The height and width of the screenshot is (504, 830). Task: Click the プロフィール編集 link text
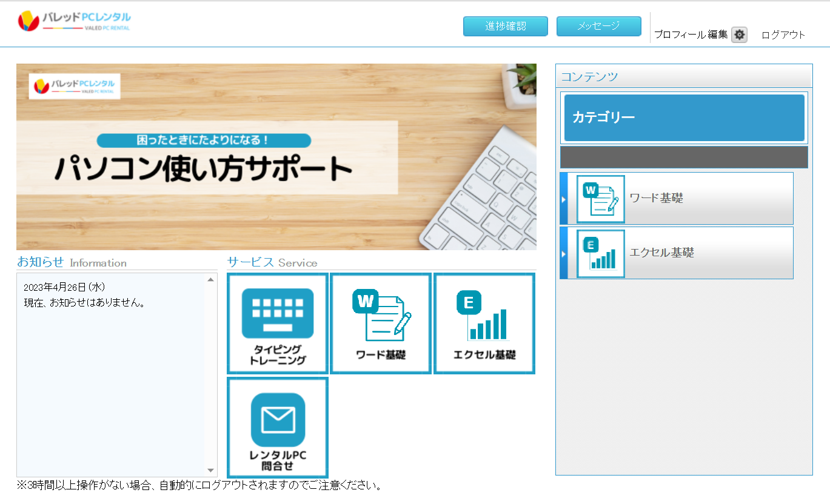(x=691, y=35)
